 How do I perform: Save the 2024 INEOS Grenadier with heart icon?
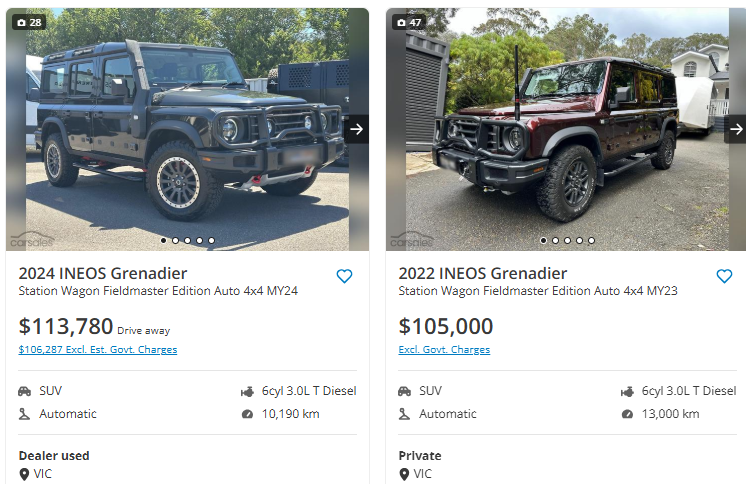tap(344, 276)
